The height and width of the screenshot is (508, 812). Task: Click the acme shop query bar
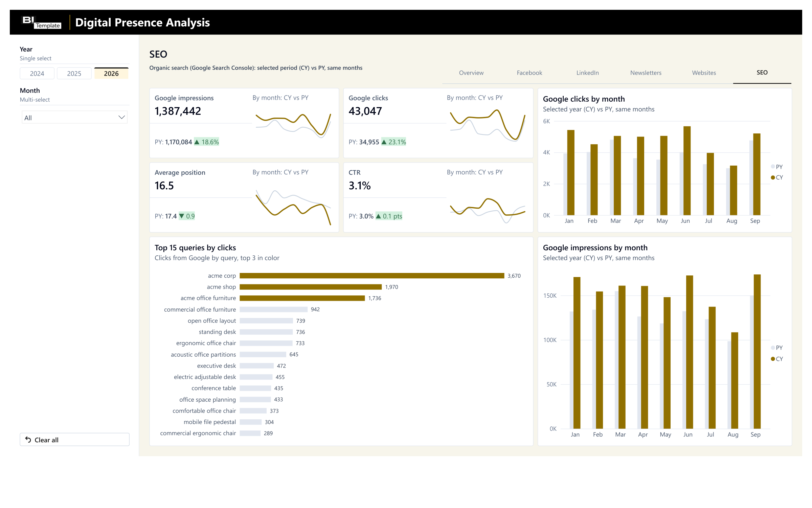pos(311,287)
